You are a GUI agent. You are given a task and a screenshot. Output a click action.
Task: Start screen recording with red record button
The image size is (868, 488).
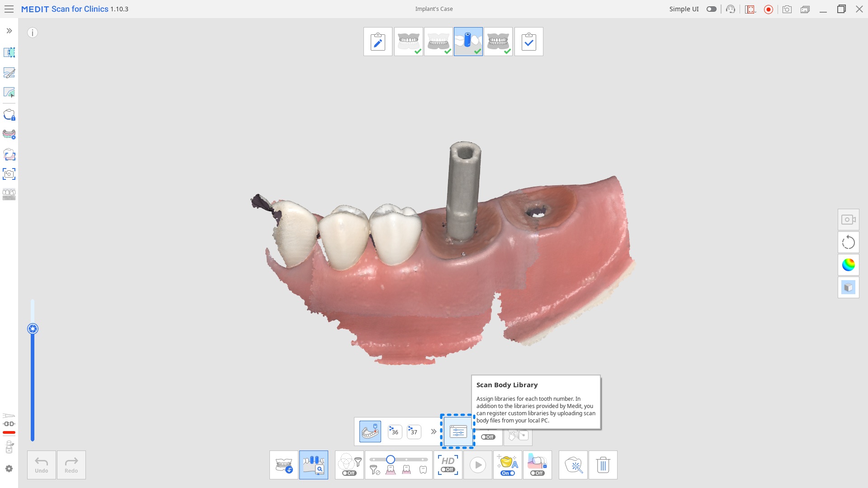(x=769, y=9)
